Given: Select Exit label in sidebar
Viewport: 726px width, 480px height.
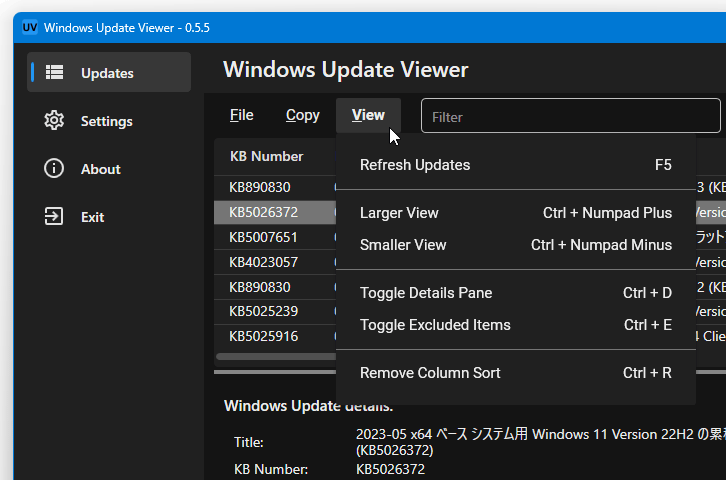Looking at the screenshot, I should tap(92, 217).
